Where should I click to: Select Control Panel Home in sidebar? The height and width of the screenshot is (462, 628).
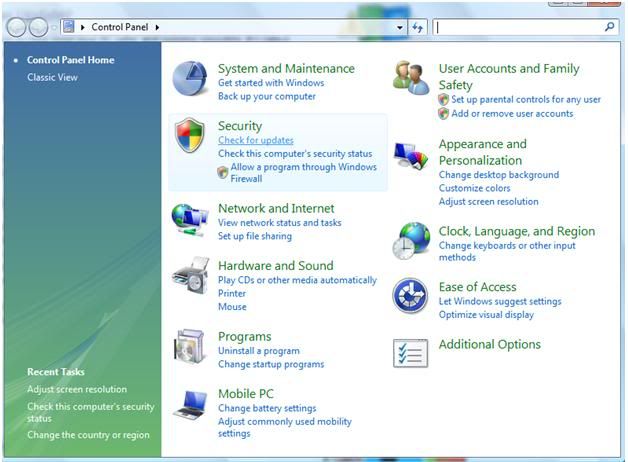click(x=70, y=60)
